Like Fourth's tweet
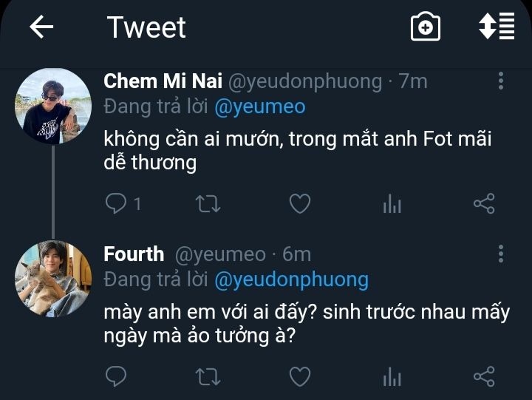Screen dimensions: 532x400 click(x=299, y=377)
